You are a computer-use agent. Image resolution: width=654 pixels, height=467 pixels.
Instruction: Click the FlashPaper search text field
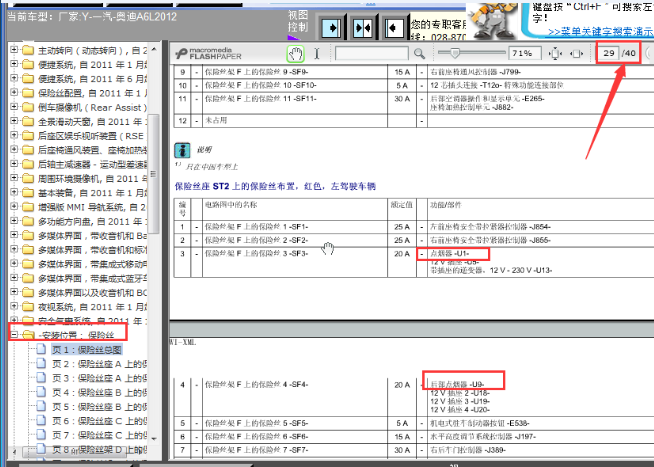[372, 53]
